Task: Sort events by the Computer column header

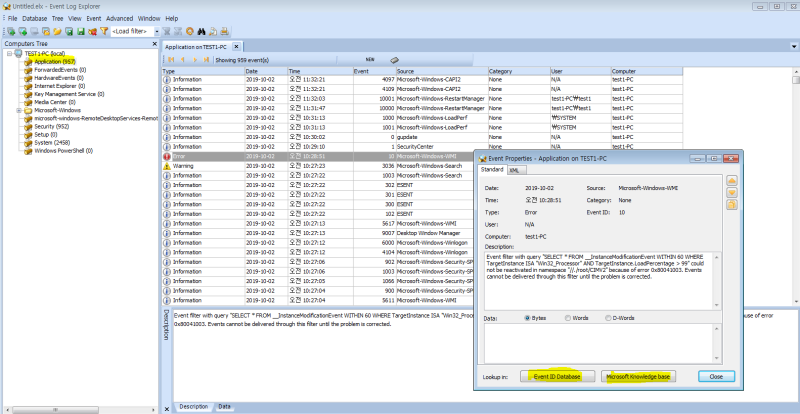Action: click(x=647, y=71)
